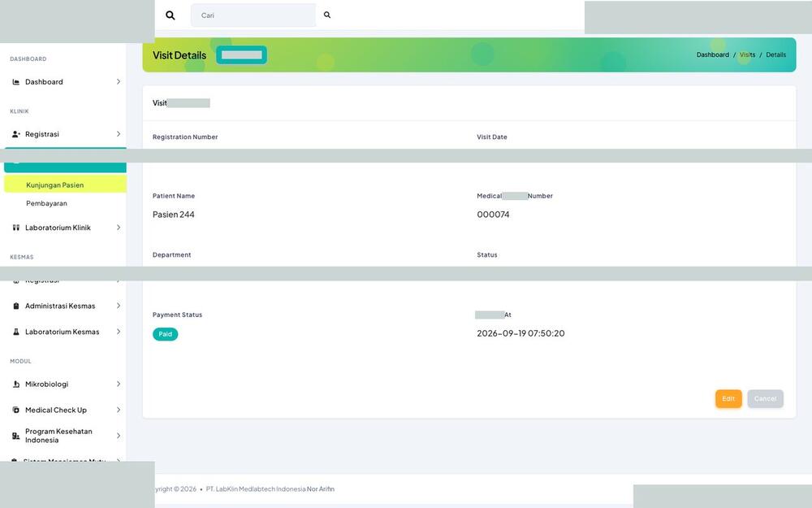Click the Details breadcrumb entry
This screenshot has height=508, width=812.
(x=775, y=54)
